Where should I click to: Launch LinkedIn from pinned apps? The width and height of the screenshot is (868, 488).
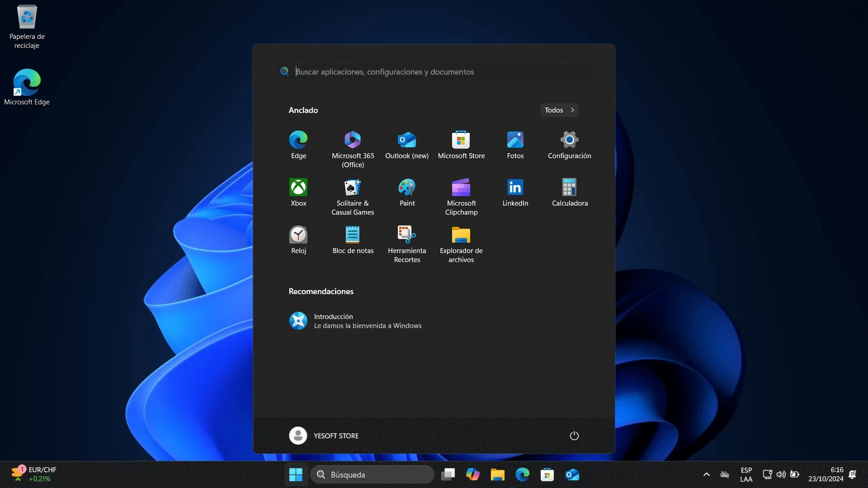pyautogui.click(x=515, y=193)
